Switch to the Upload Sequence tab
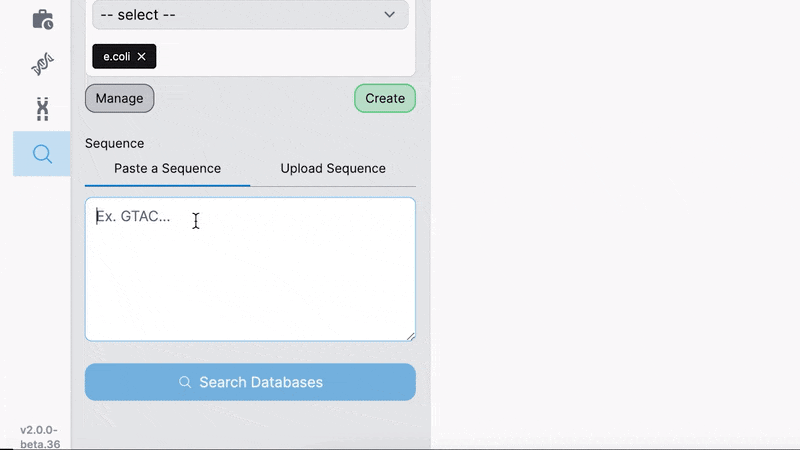 click(x=333, y=168)
